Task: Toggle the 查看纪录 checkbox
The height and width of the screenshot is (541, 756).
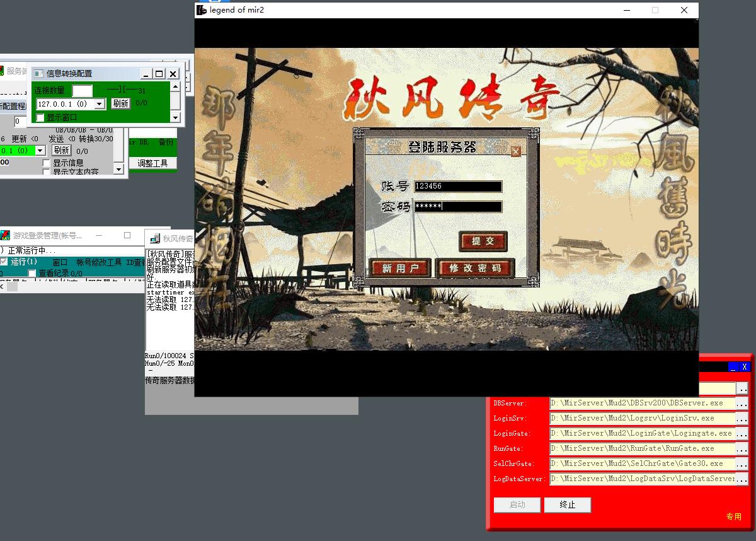Action: click(32, 273)
